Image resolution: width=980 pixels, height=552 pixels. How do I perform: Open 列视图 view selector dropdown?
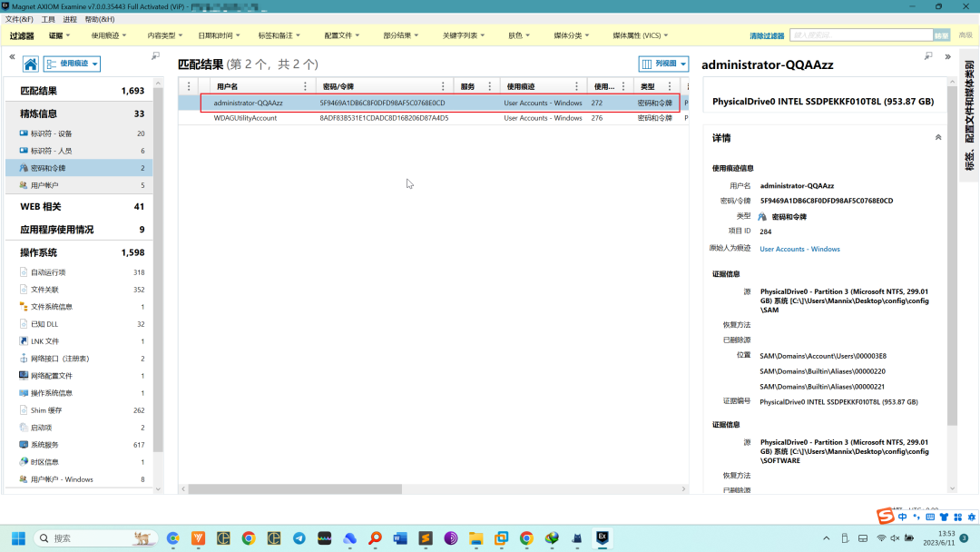pyautogui.click(x=663, y=64)
